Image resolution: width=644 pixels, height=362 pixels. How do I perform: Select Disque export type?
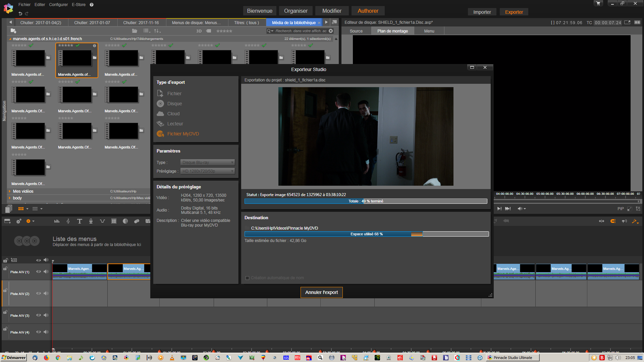[x=169, y=104]
